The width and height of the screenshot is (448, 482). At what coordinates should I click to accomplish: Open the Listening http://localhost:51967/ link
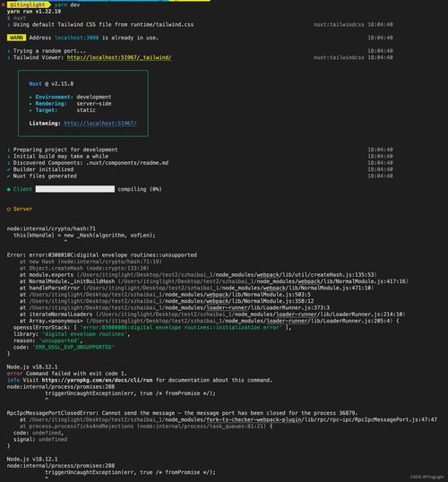click(x=100, y=124)
